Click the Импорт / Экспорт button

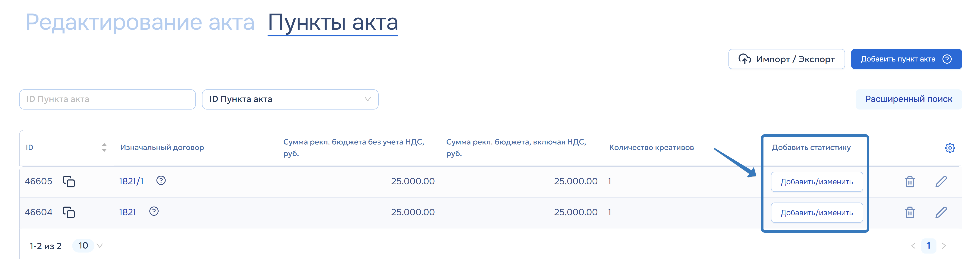(786, 59)
